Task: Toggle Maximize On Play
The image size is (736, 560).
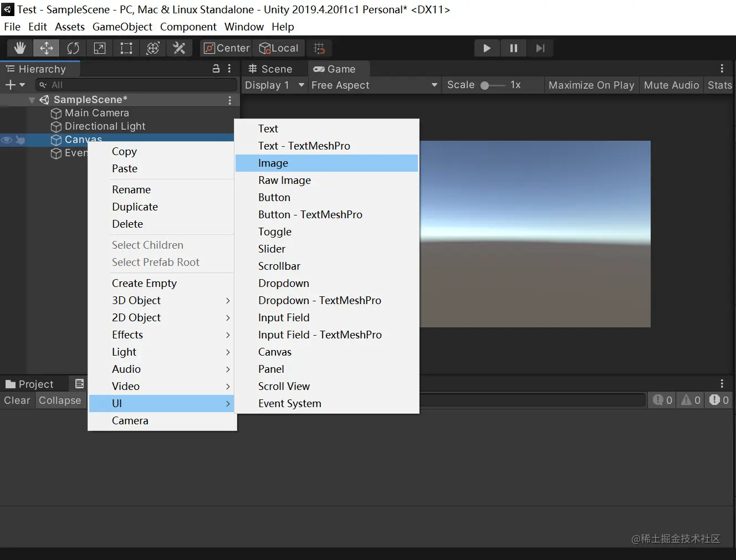Action: pyautogui.click(x=591, y=85)
